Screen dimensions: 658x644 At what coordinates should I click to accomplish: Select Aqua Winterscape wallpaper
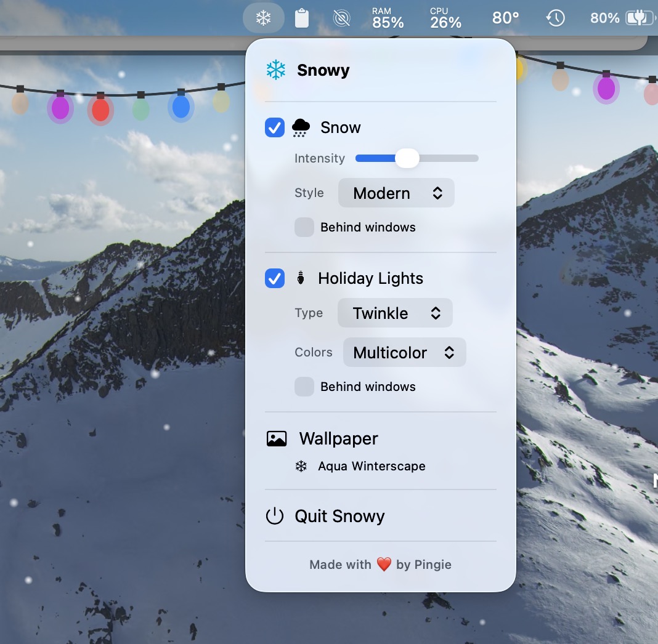[370, 466]
